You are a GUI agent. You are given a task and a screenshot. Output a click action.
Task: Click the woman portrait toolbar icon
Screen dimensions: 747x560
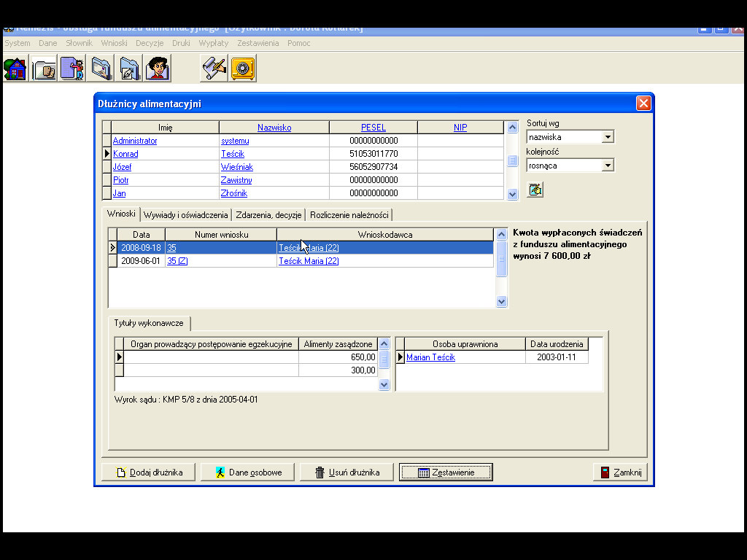[158, 69]
